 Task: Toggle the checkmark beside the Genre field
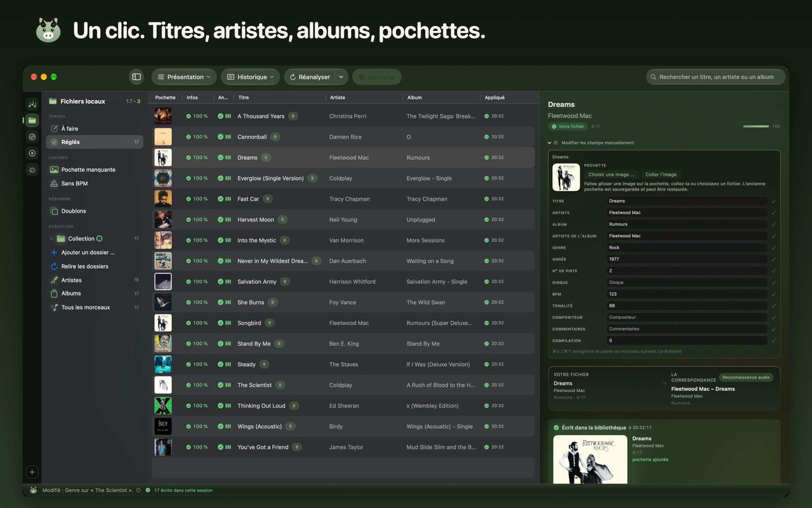pos(773,248)
